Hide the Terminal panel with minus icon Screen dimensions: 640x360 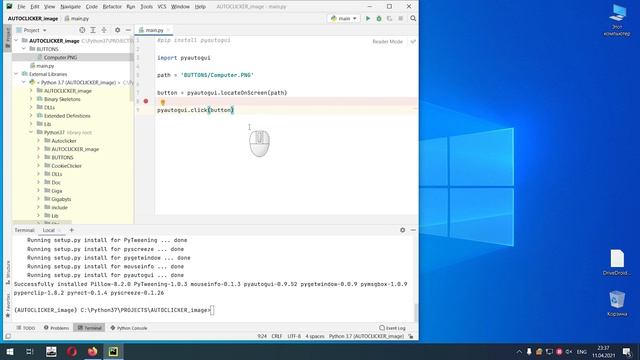[413, 230]
